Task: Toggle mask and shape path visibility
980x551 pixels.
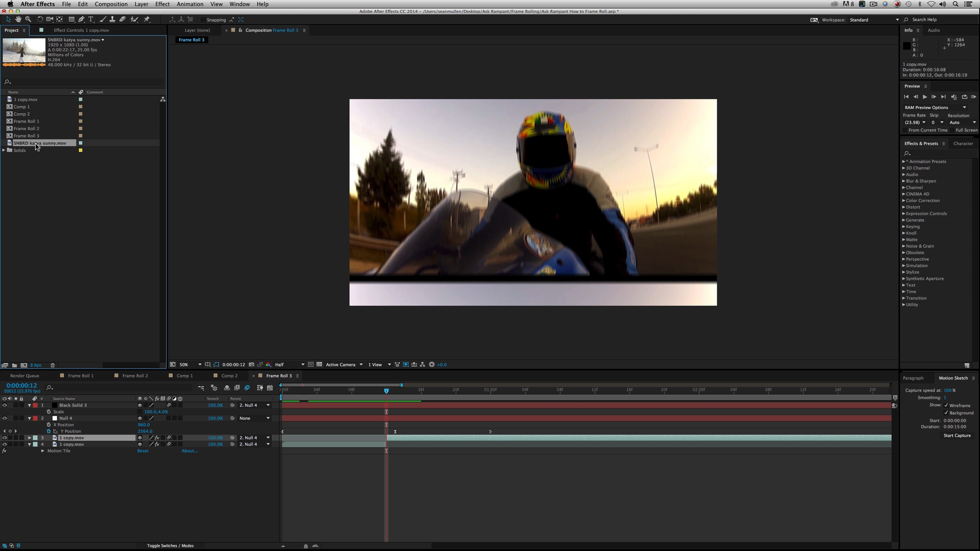Action: tap(216, 365)
